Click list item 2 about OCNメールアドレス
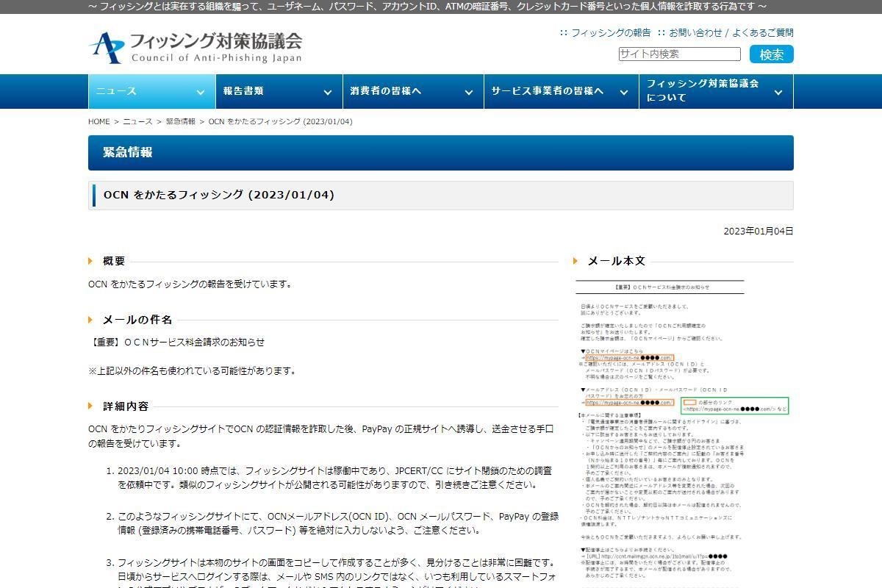This screenshot has width=882, height=588. tap(337, 523)
